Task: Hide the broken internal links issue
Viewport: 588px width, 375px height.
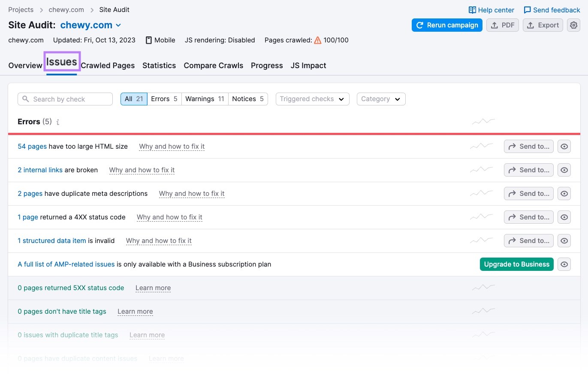Action: [x=564, y=170]
